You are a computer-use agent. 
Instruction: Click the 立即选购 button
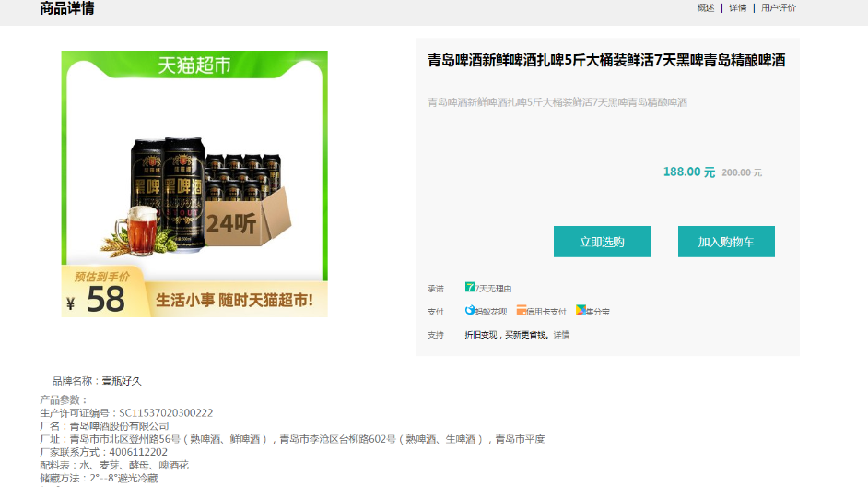click(602, 242)
